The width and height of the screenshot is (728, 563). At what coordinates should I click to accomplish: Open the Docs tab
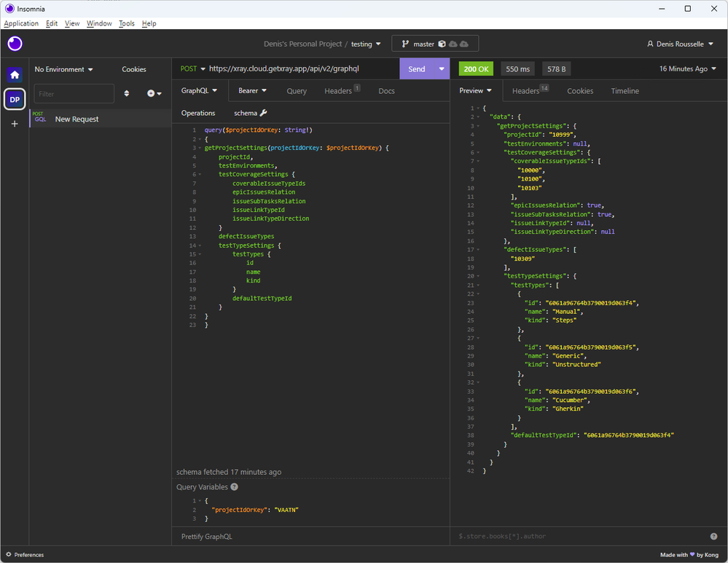386,91
